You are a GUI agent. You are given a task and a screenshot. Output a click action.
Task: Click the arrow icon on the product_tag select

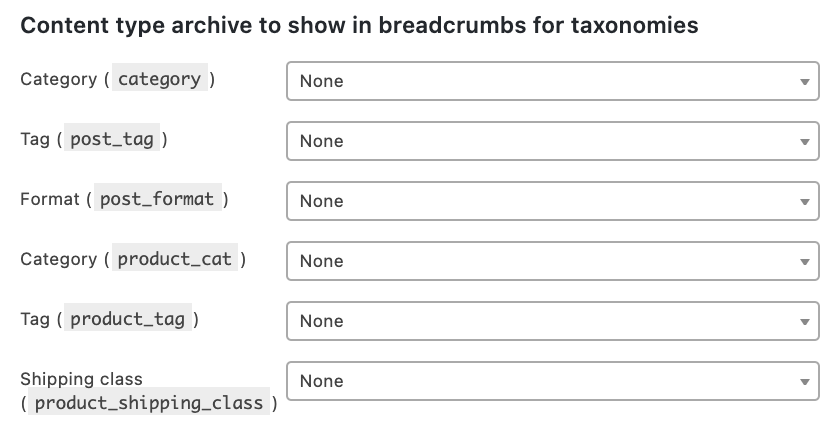pos(804,322)
